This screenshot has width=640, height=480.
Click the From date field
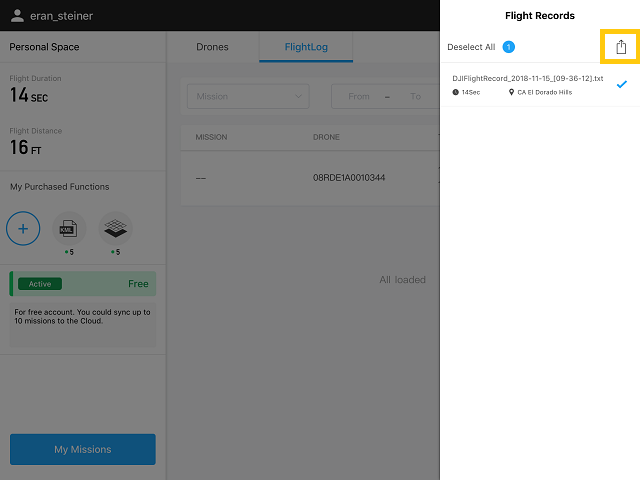(x=359, y=96)
